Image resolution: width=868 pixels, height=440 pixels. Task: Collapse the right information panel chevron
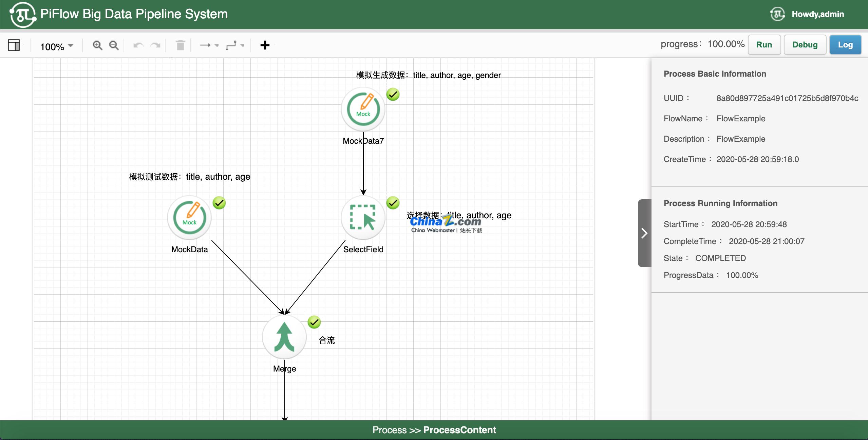tap(644, 233)
